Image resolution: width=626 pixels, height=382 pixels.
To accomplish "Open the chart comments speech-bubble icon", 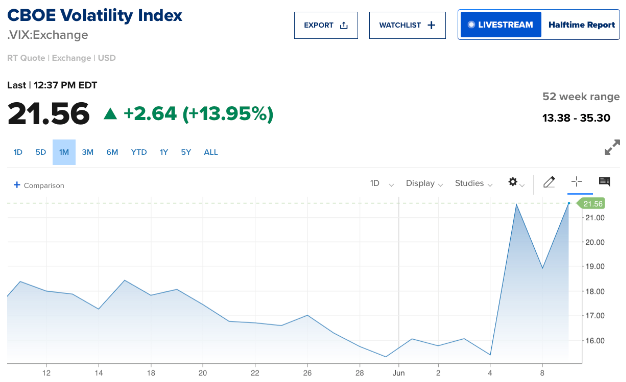I will (604, 182).
